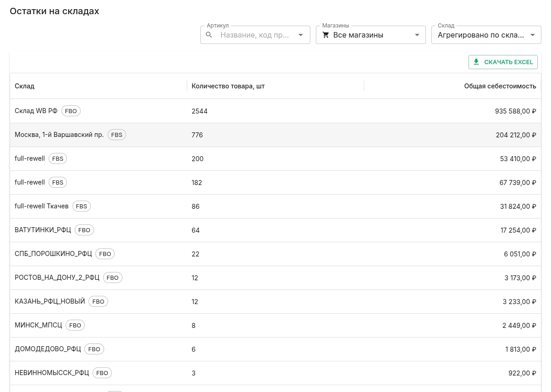
Task: Download the table via Скачать Excel
Action: coord(503,62)
